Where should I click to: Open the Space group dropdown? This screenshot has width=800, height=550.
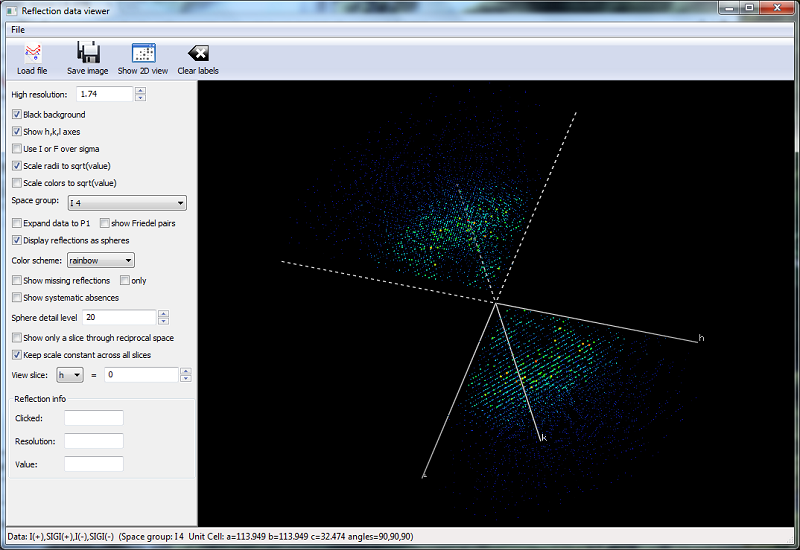[126, 203]
